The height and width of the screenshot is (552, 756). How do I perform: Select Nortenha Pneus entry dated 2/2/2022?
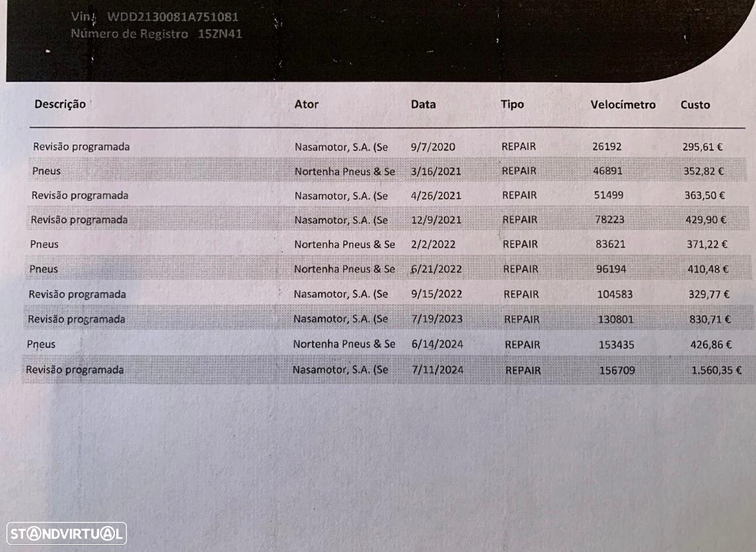(345, 244)
